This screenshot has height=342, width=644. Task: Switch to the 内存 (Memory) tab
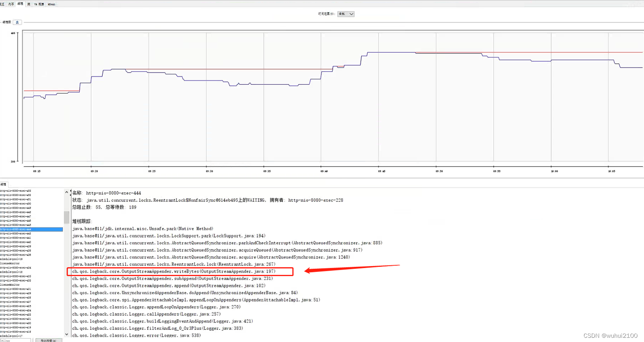(11, 4)
